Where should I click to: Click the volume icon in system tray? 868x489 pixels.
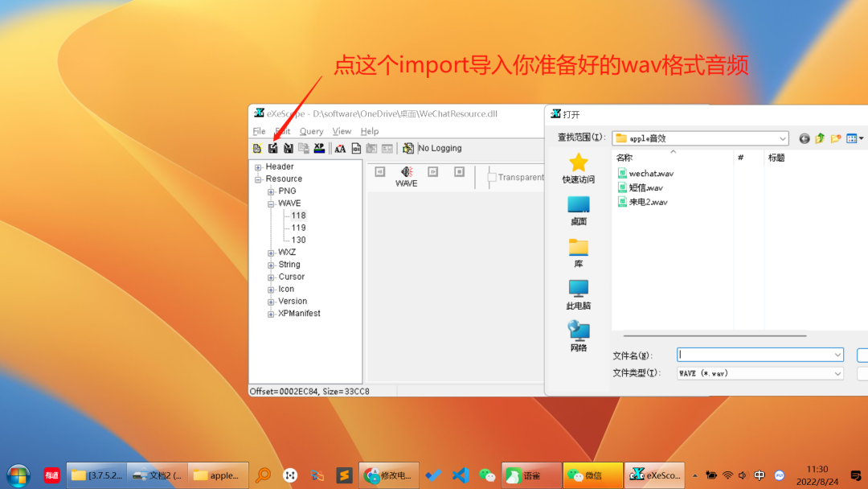pos(743,475)
